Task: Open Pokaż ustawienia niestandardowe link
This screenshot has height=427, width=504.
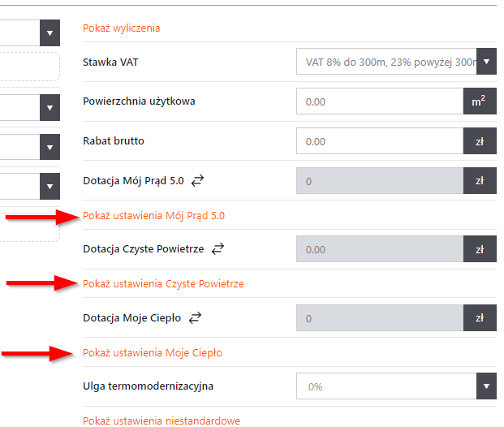Action: coord(162,421)
